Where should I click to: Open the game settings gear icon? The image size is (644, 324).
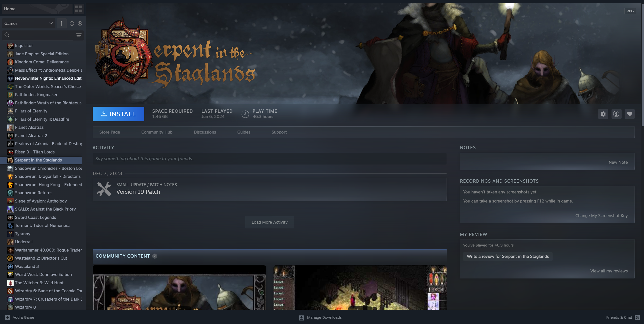[603, 114]
